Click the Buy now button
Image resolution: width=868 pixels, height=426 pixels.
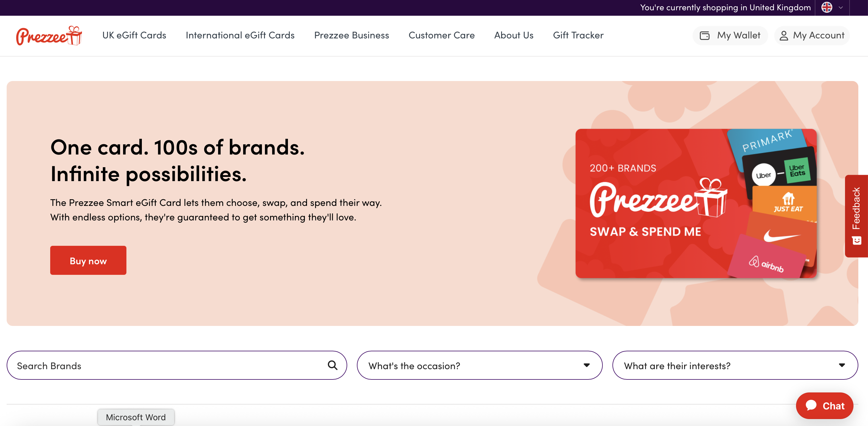click(88, 260)
